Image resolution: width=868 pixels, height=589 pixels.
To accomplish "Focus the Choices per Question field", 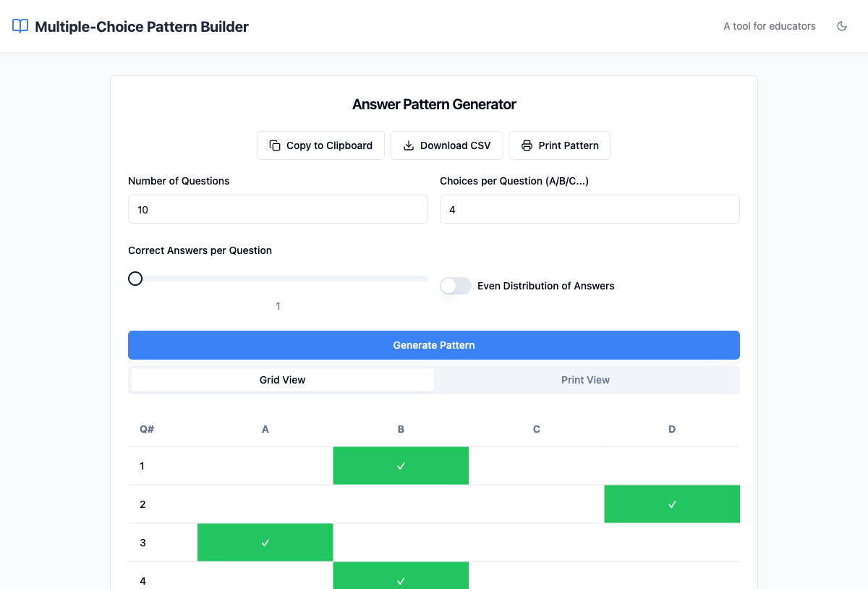I will [x=590, y=209].
